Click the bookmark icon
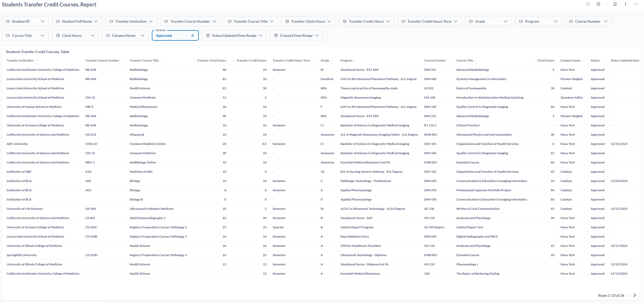Screen dimensions: 644x304 (615, 4)
